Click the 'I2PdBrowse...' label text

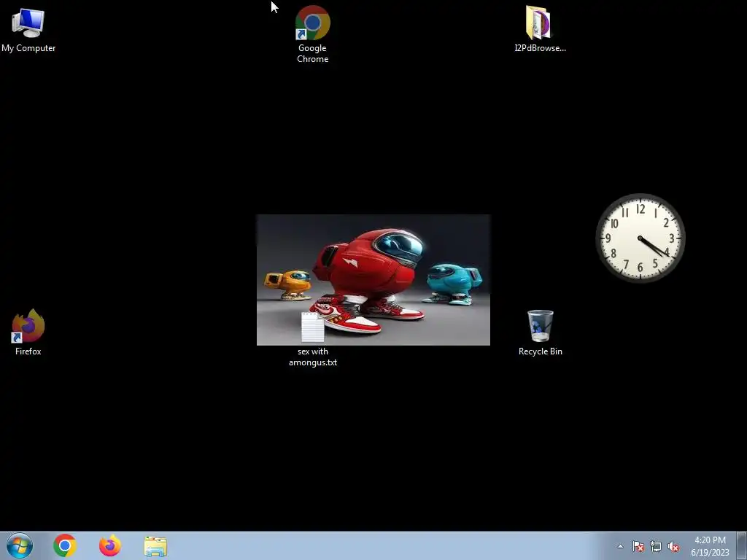[541, 48]
